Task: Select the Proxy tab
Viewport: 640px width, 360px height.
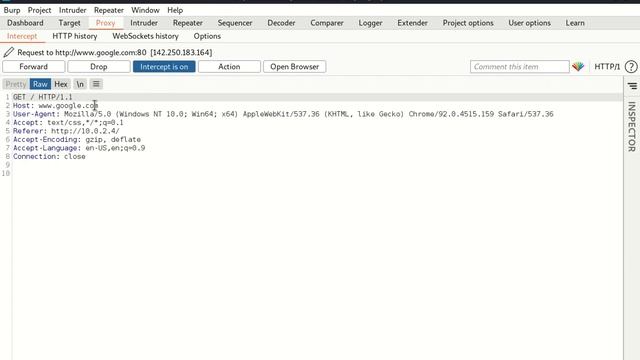Action: (105, 23)
